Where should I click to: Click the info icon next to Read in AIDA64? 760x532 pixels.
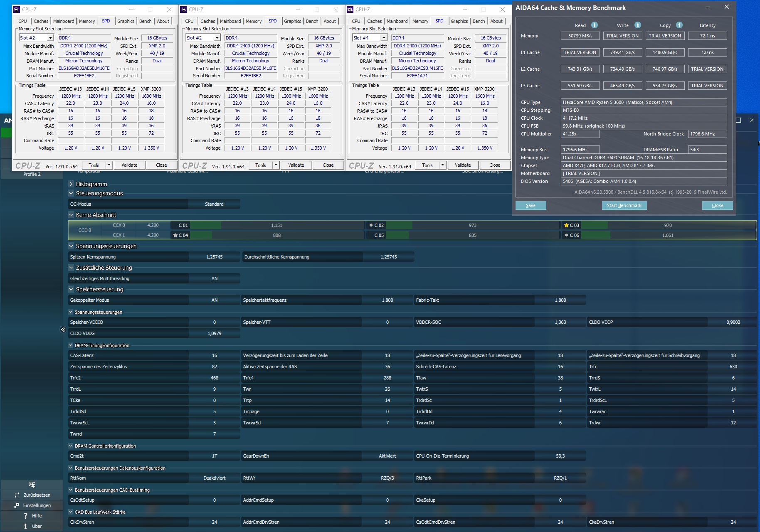(x=595, y=25)
